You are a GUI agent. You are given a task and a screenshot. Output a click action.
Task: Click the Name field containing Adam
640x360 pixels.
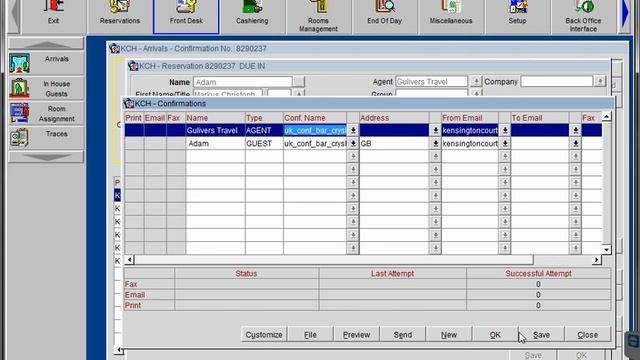click(243, 82)
